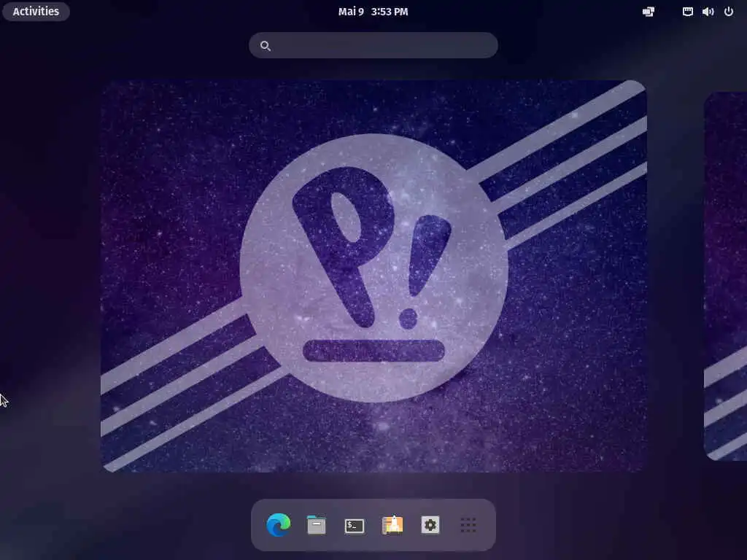Open the Terminal from the dock
The height and width of the screenshot is (560, 747).
tap(355, 525)
